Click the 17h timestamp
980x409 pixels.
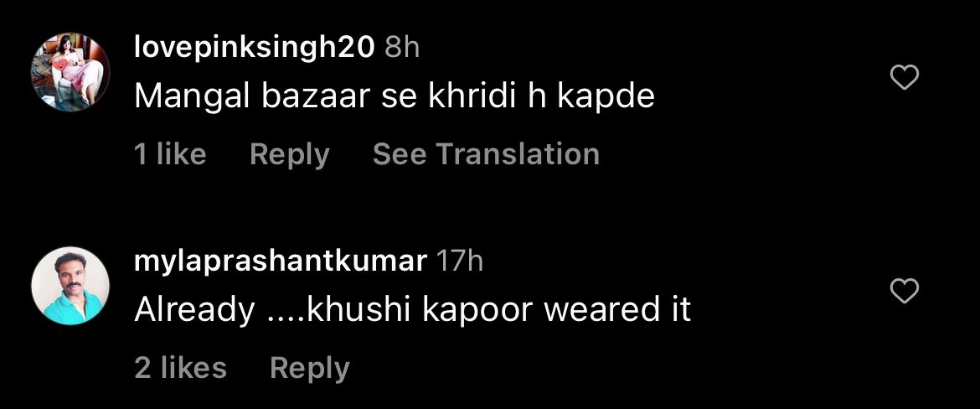click(459, 261)
